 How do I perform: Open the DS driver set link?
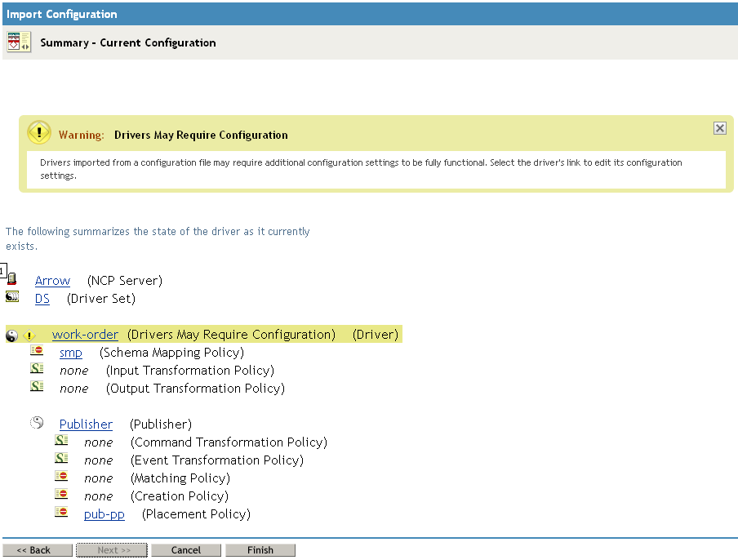coord(42,299)
